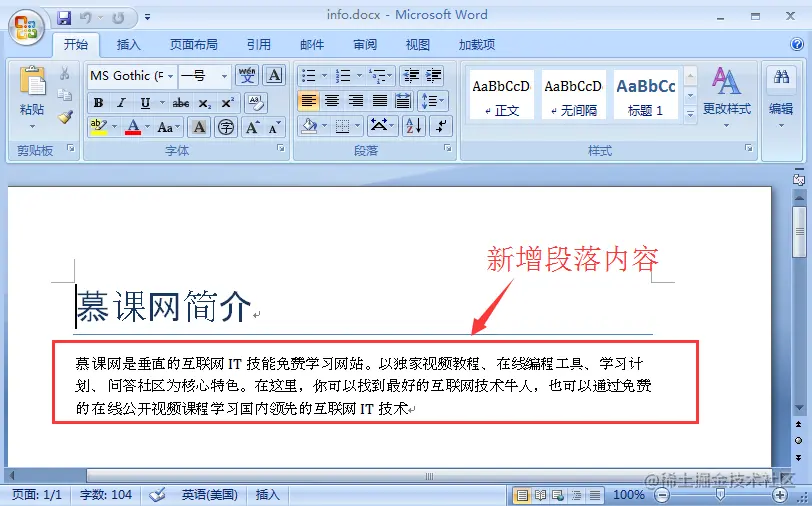Insert enclosed character (字)
This screenshot has width=812, height=506.
tap(226, 126)
